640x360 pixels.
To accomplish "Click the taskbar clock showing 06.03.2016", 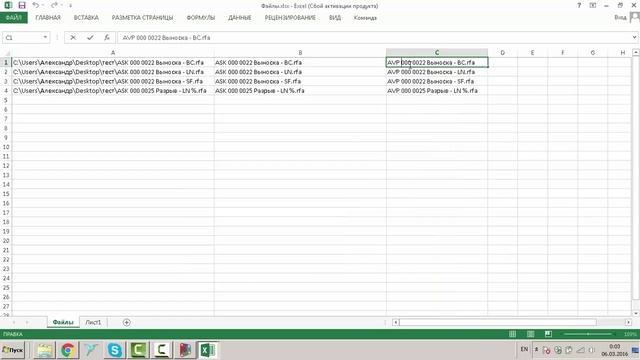I will [x=614, y=350].
